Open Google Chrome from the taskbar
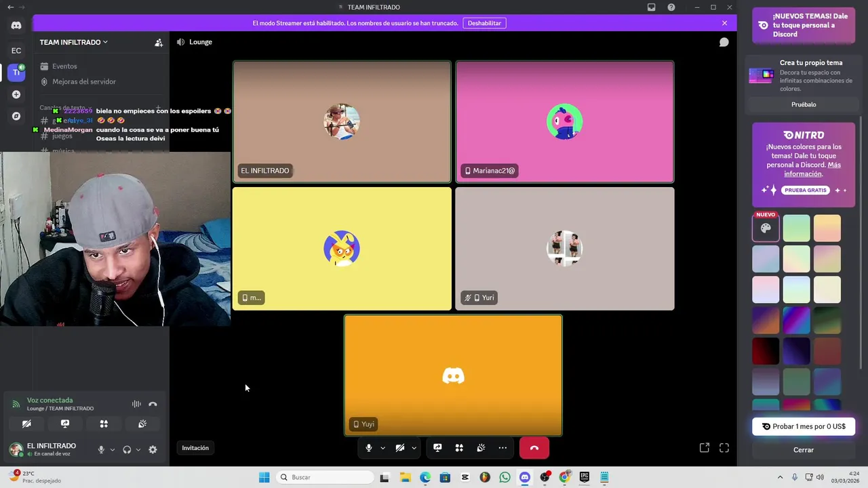The image size is (868, 488). (x=564, y=477)
